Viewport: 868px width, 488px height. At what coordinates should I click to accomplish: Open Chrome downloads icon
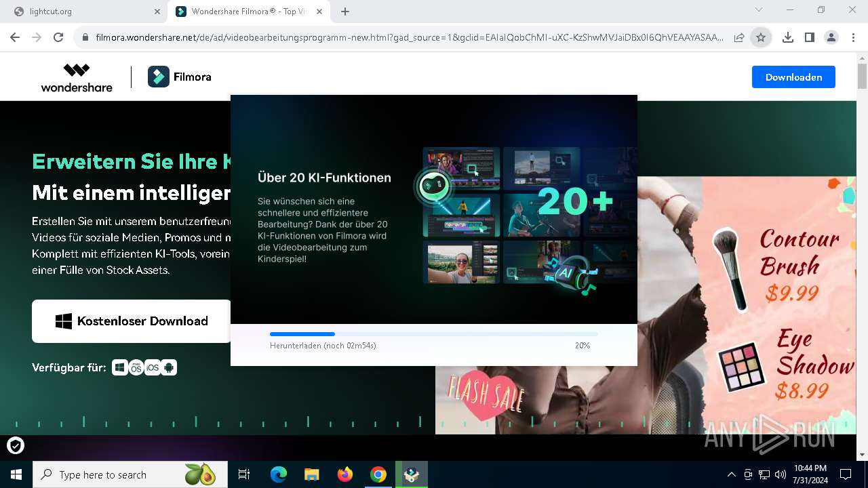787,37
